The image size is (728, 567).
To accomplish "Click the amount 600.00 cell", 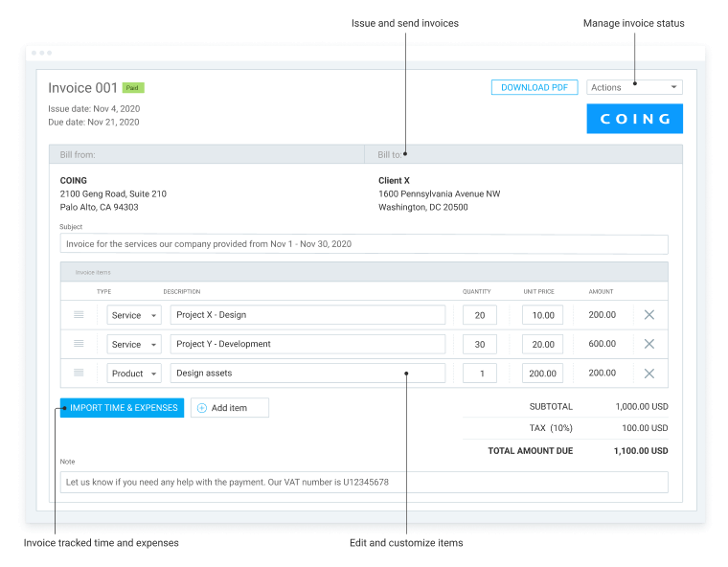I will tap(603, 344).
